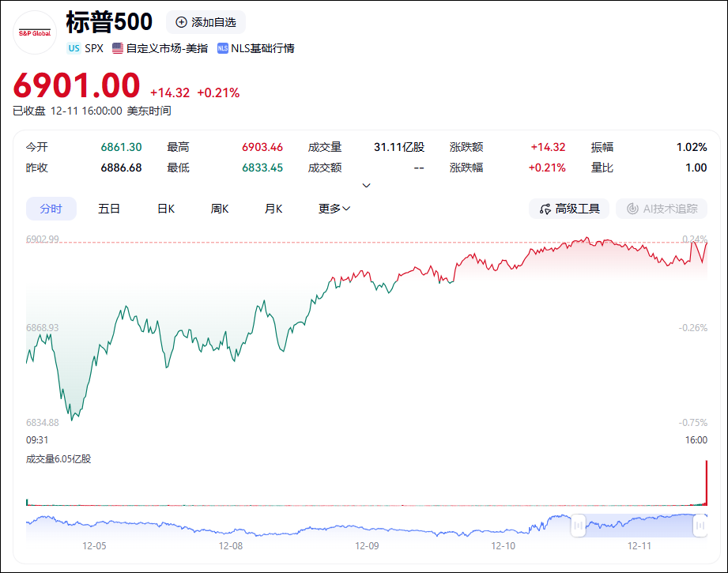Screen dimensions: 728x573
Task: Click the 标普500 title
Action: (x=109, y=22)
